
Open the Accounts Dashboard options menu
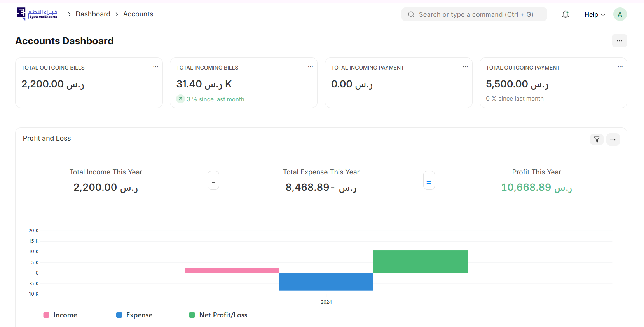coord(619,41)
